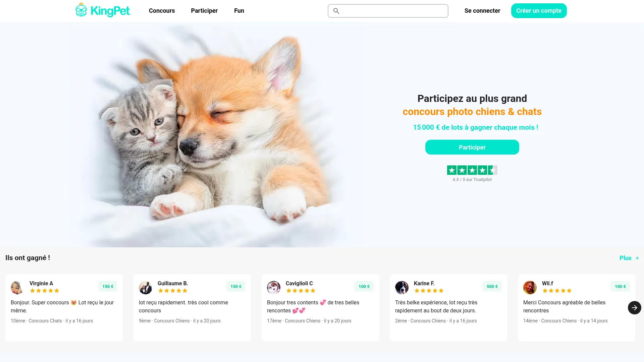Open the Fun menu
This screenshot has height=362, width=644.
239,11
